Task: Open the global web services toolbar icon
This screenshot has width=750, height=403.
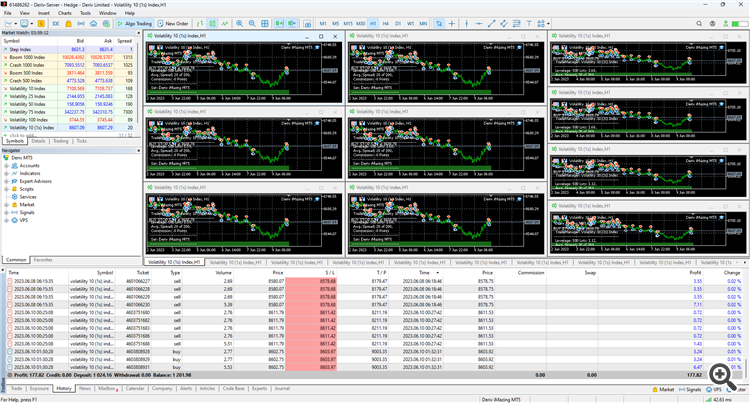Action: point(106,23)
